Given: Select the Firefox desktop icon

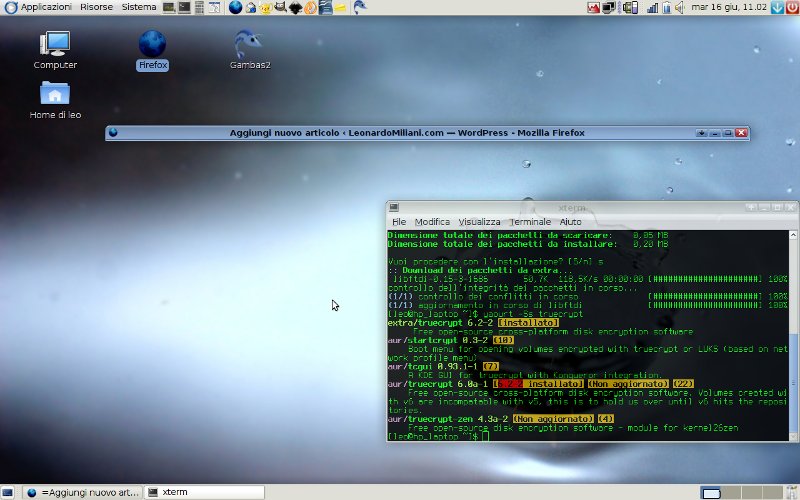Looking at the screenshot, I should click(152, 50).
